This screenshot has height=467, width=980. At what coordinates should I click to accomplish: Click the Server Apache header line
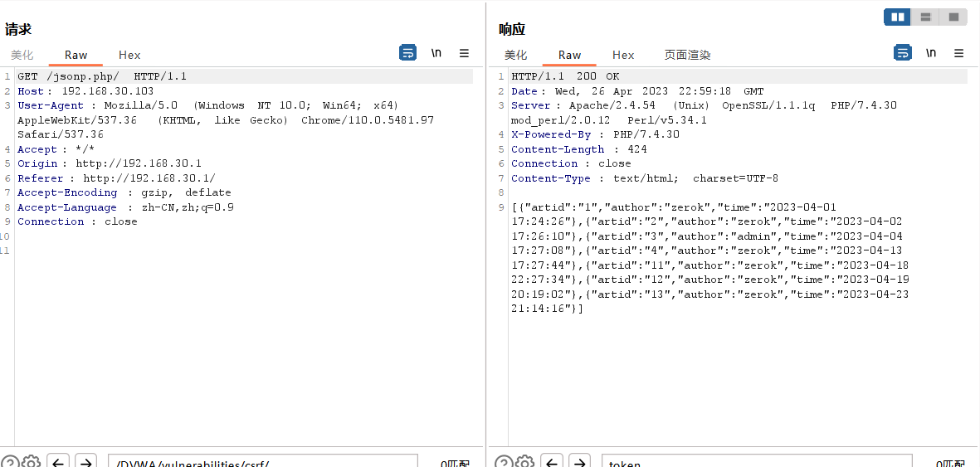click(x=704, y=113)
